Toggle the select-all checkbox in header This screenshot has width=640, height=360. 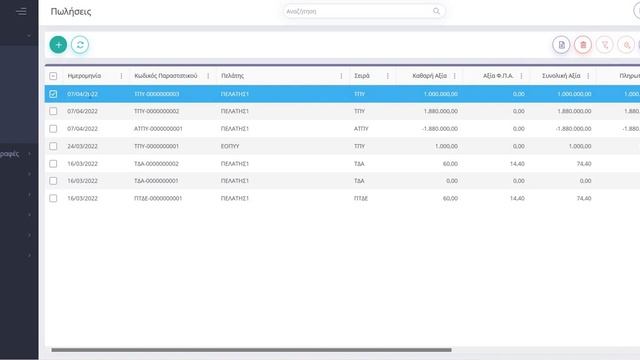pyautogui.click(x=53, y=76)
